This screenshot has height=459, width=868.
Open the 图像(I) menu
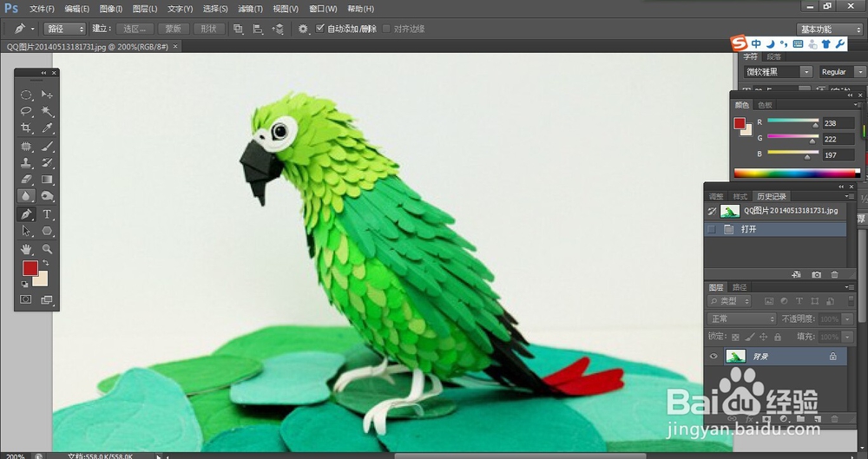point(111,9)
